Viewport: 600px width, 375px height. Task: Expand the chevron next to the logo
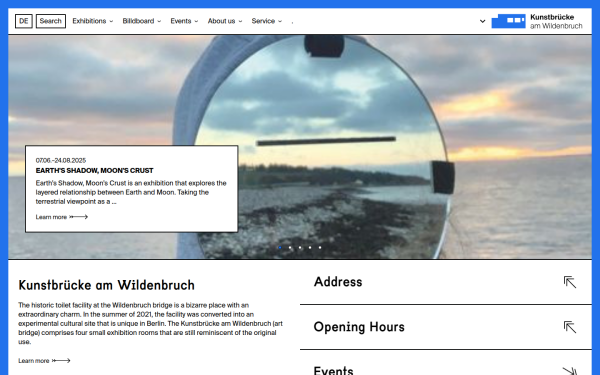pos(482,21)
